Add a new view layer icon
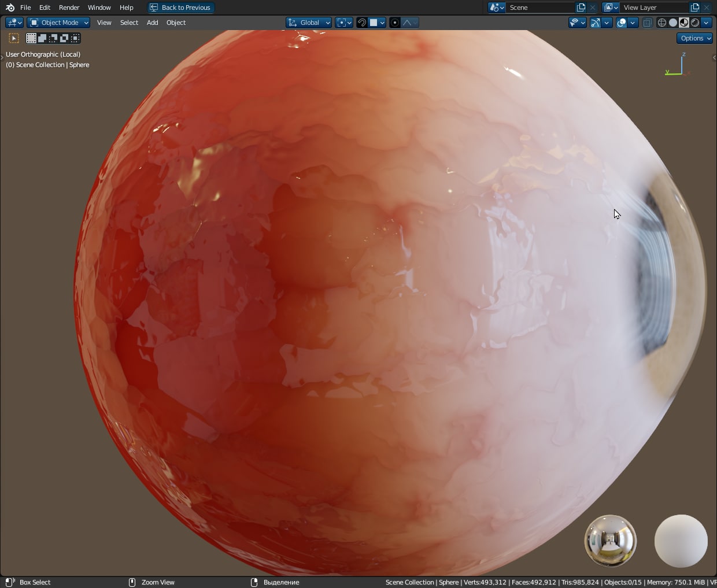Screen dimensions: 717x588 pos(695,8)
